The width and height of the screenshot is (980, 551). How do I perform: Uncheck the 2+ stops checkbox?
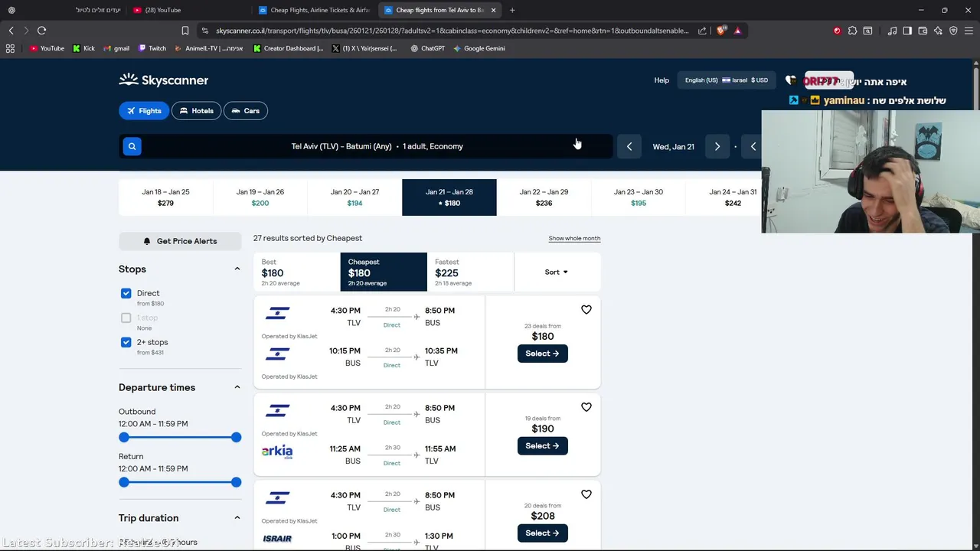point(126,342)
